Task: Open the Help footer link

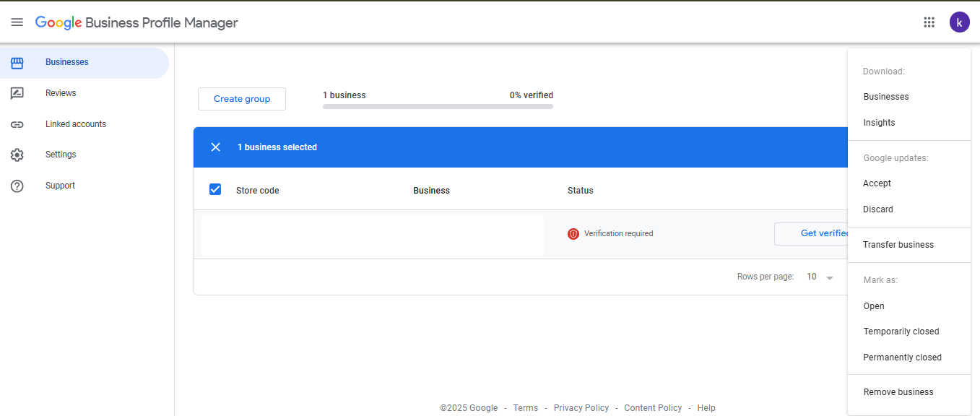Action: (x=706, y=408)
